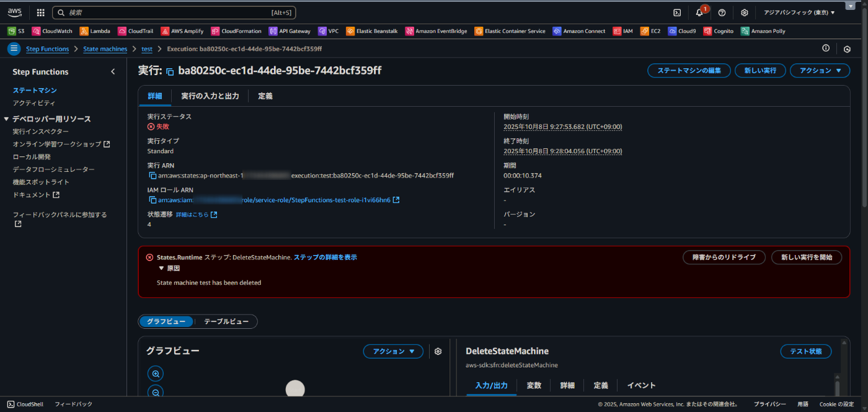Open the CloudWatch shortcut
This screenshot has height=412, width=868.
(x=52, y=31)
